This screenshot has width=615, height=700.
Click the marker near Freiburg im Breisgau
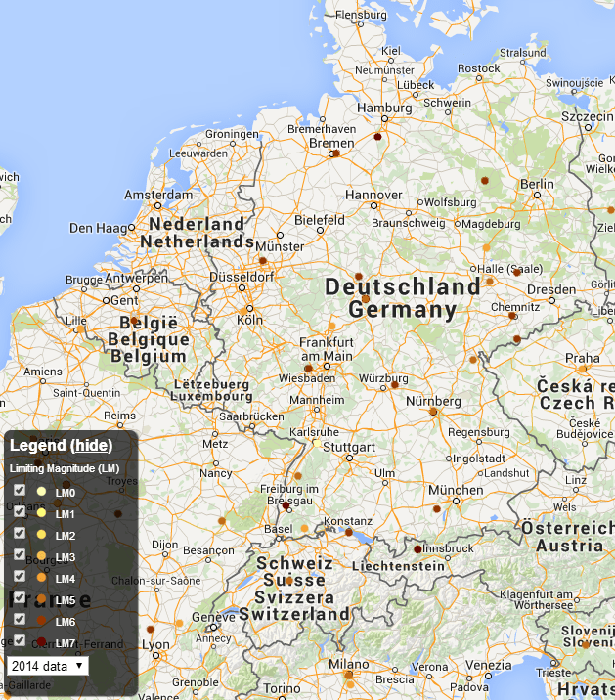pyautogui.click(x=286, y=505)
